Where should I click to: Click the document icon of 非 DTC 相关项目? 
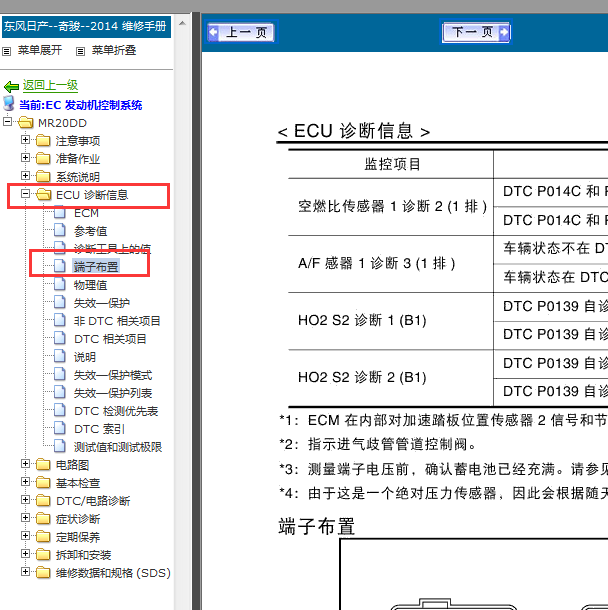(60, 320)
